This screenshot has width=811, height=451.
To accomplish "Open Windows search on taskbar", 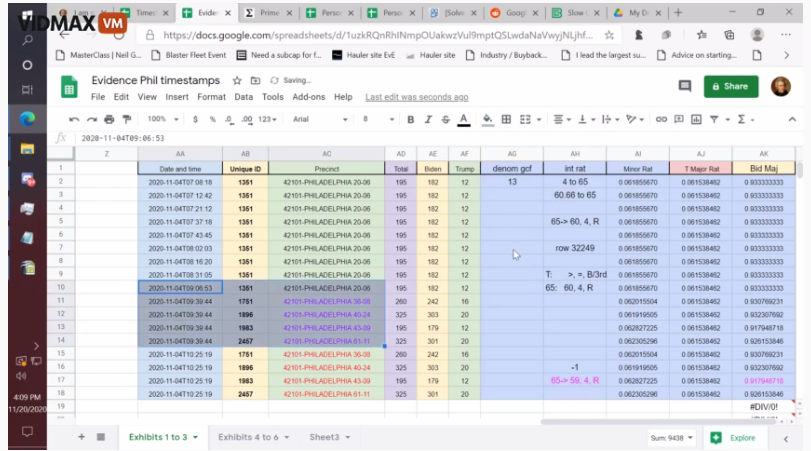I will pyautogui.click(x=27, y=40).
